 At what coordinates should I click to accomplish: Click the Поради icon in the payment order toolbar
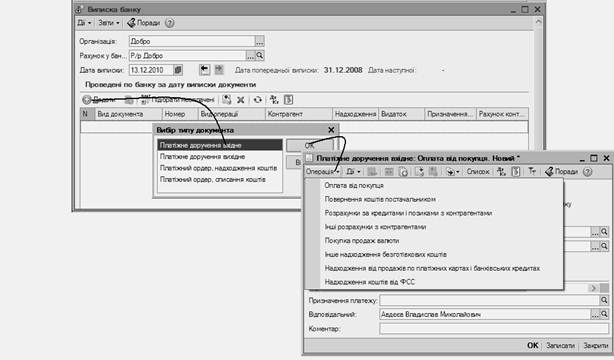[549, 172]
